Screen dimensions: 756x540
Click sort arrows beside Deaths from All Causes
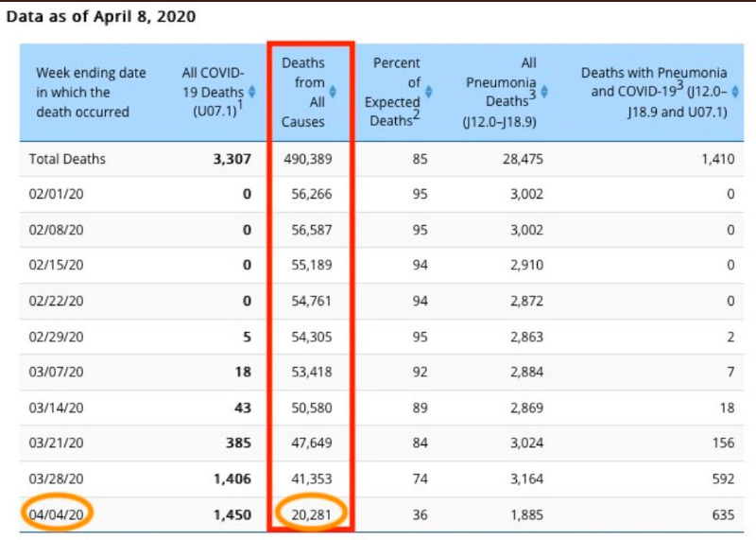pyautogui.click(x=333, y=92)
